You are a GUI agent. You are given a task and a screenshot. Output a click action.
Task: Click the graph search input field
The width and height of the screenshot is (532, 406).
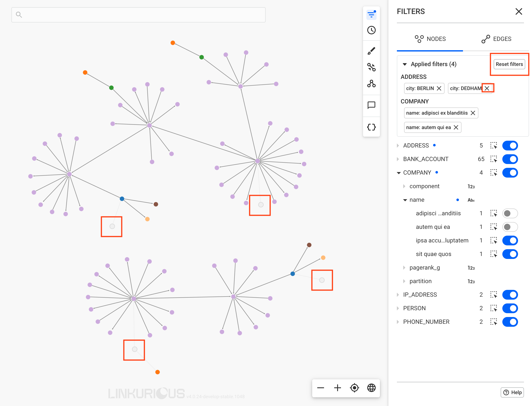(x=138, y=15)
